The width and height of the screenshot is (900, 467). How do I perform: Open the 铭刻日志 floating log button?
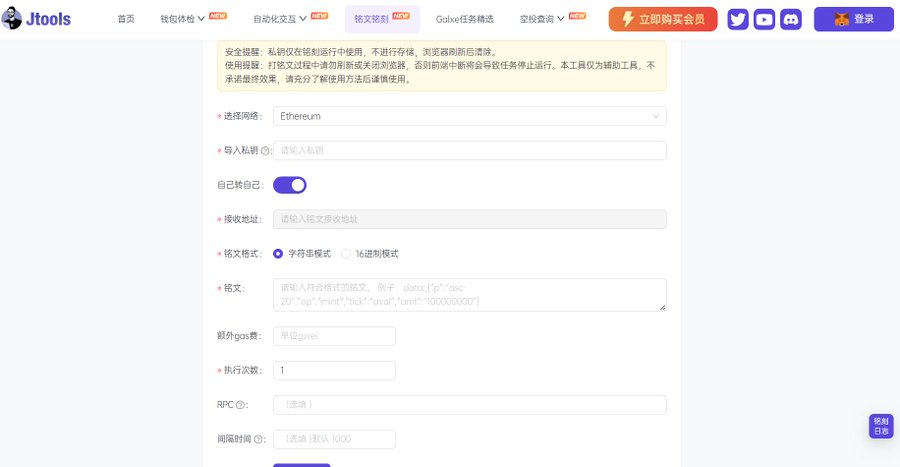(881, 426)
